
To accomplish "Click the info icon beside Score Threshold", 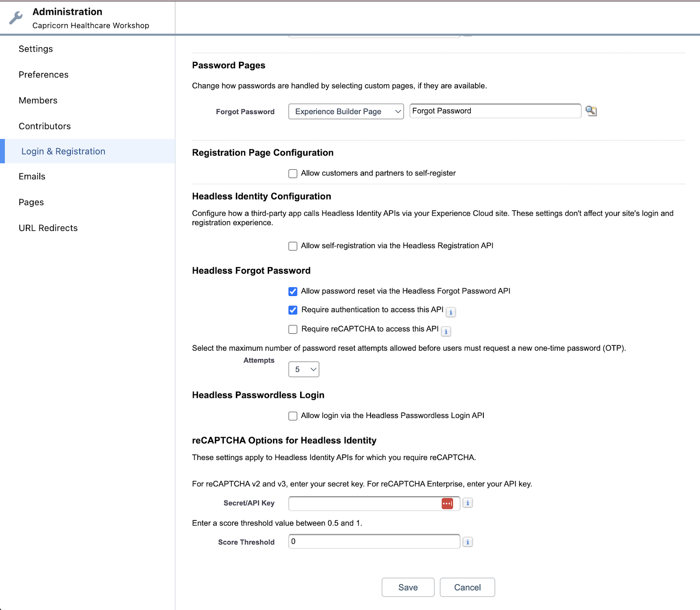I will coord(467,542).
